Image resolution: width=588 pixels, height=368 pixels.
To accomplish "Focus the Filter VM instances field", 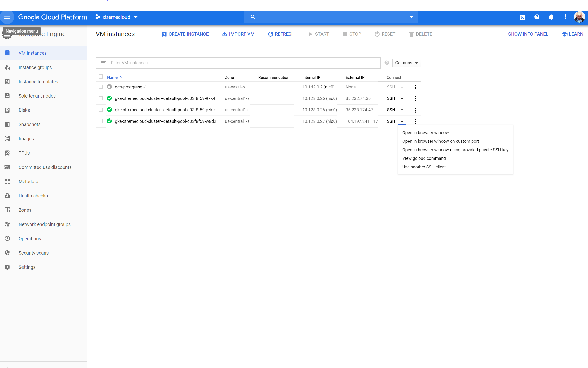I will click(x=238, y=63).
